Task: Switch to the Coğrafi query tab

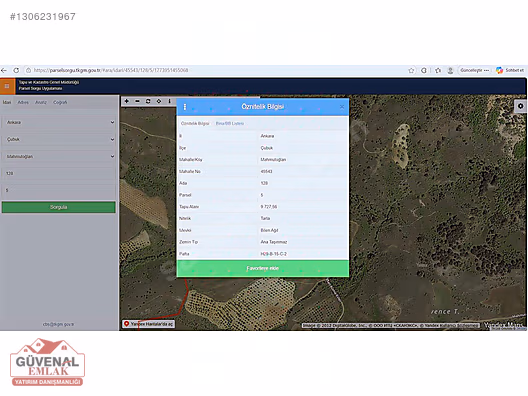Action: 60,102
